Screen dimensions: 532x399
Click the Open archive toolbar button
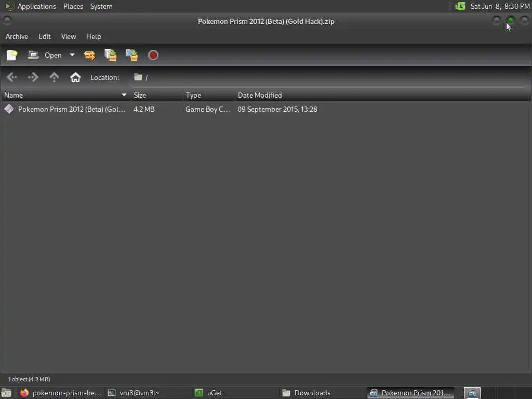point(45,55)
